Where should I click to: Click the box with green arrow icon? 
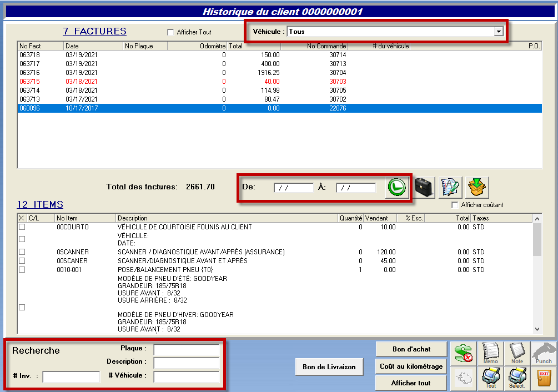pos(477,187)
